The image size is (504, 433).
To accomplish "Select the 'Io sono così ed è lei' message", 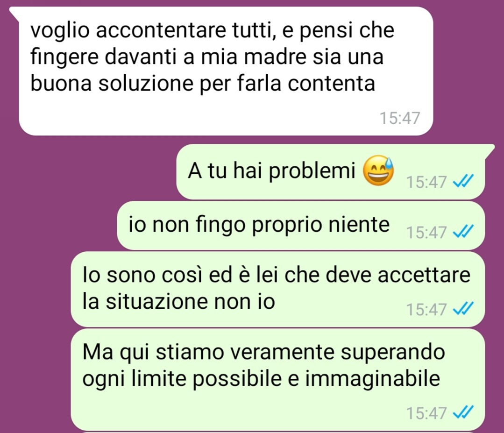I will coord(278,289).
